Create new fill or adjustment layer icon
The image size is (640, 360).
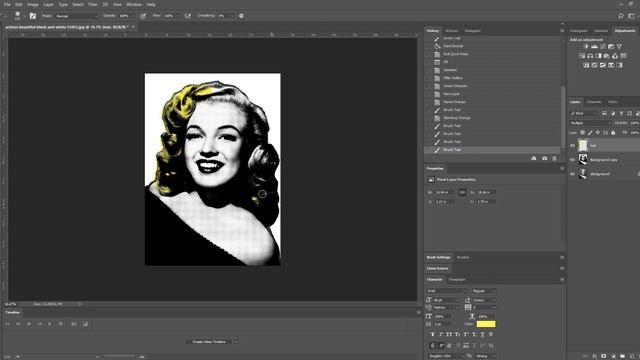click(x=613, y=356)
